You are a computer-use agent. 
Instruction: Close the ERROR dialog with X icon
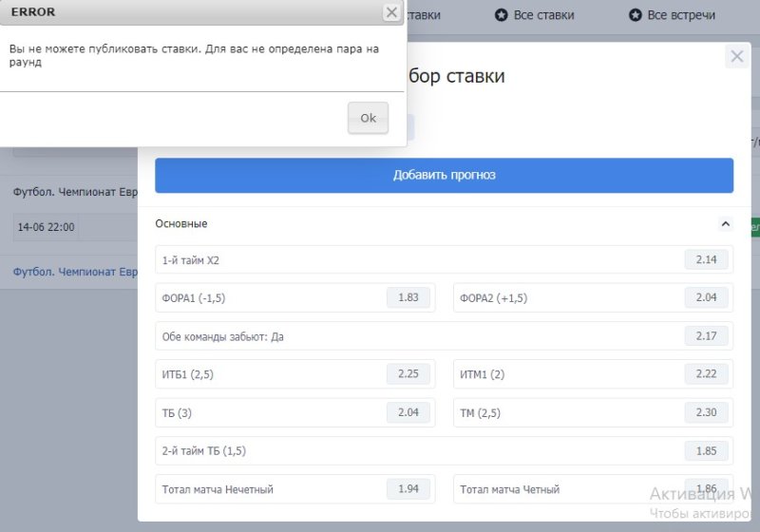391,12
